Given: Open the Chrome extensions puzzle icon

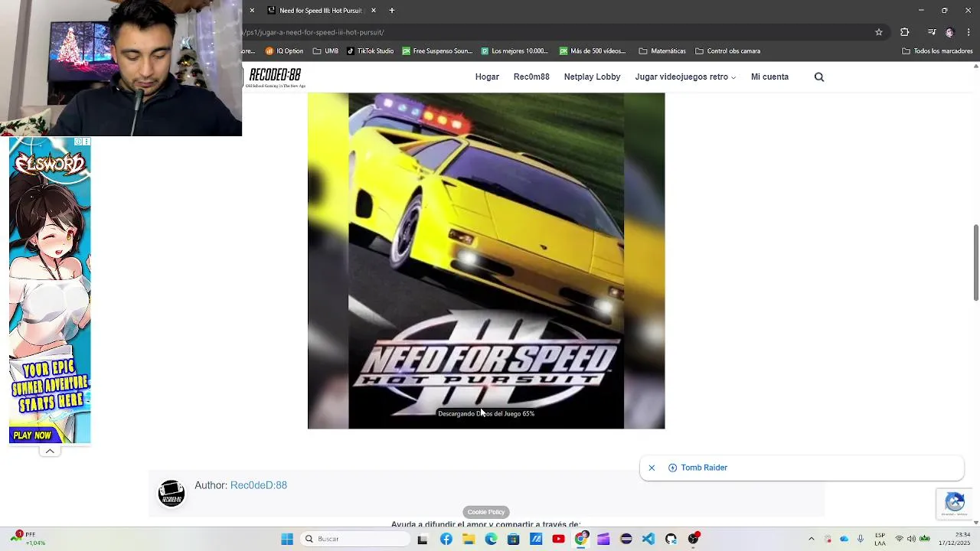Looking at the screenshot, I should click(905, 32).
